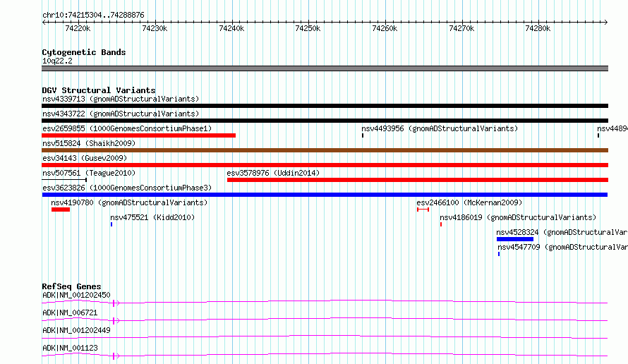
Task: Click the esv2659855 red variant bar
Action: coord(138,135)
